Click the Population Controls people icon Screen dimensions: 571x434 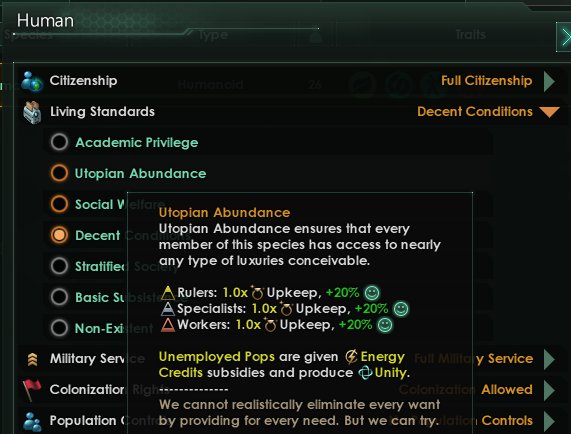[x=32, y=421]
